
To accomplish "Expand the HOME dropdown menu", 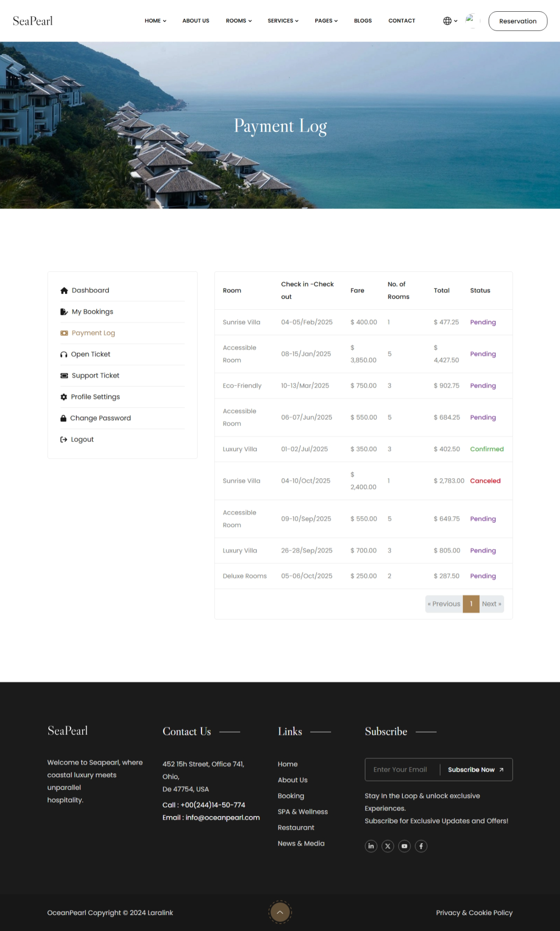I will point(155,21).
